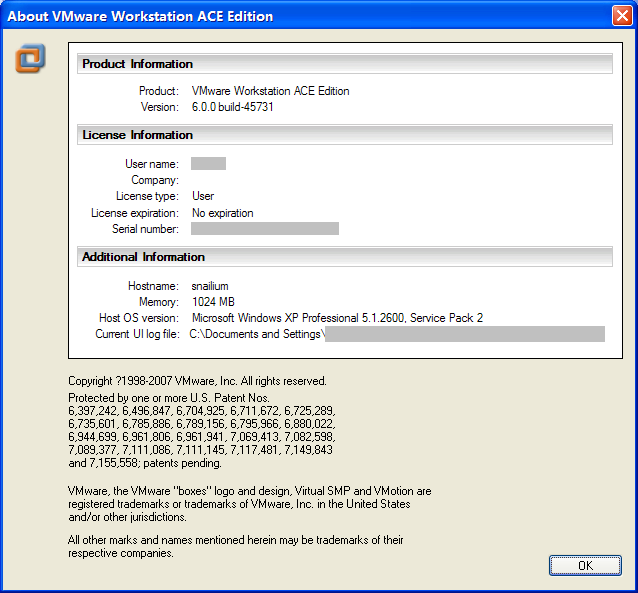This screenshot has height=593, width=638.
Task: Click the Copyright 1998-2007 VMware line
Action: (197, 381)
